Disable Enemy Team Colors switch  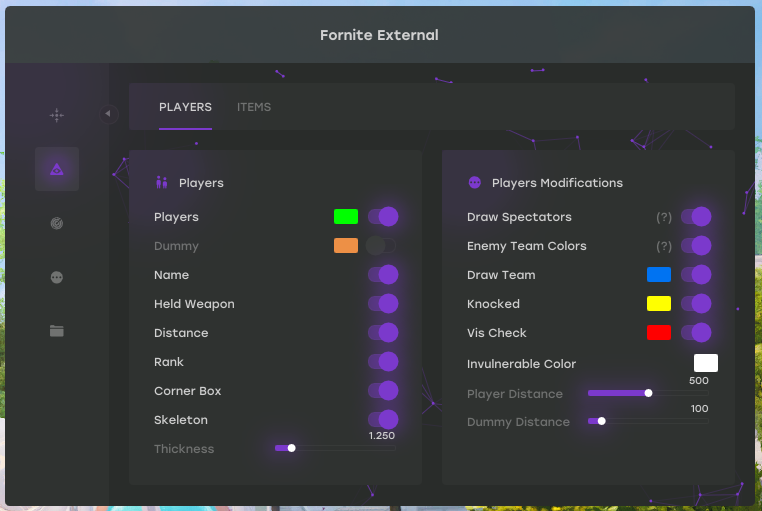[x=696, y=246]
